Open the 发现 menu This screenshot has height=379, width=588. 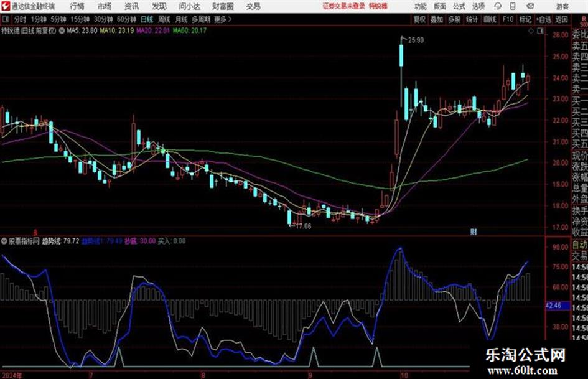pos(159,6)
